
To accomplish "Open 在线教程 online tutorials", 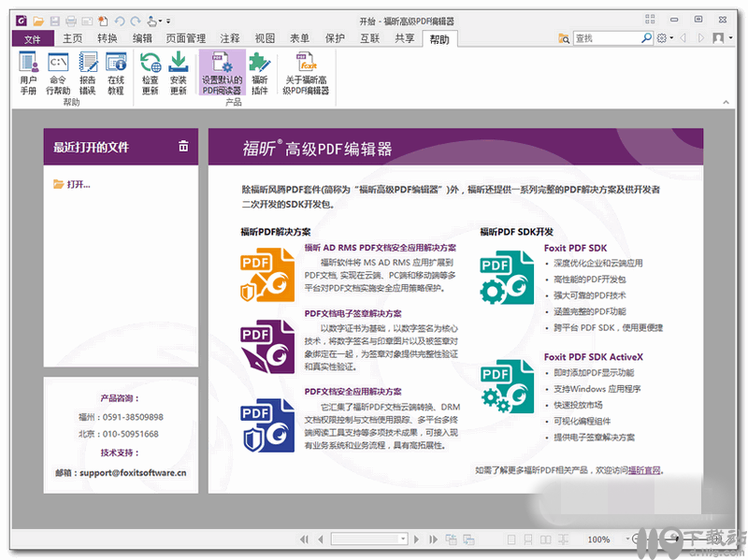I will point(116,73).
